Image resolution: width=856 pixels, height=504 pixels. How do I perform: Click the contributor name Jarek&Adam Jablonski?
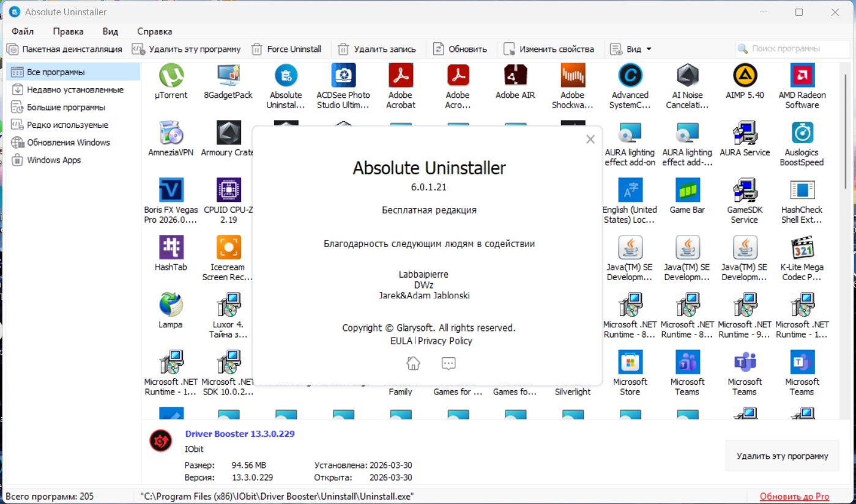(x=425, y=296)
